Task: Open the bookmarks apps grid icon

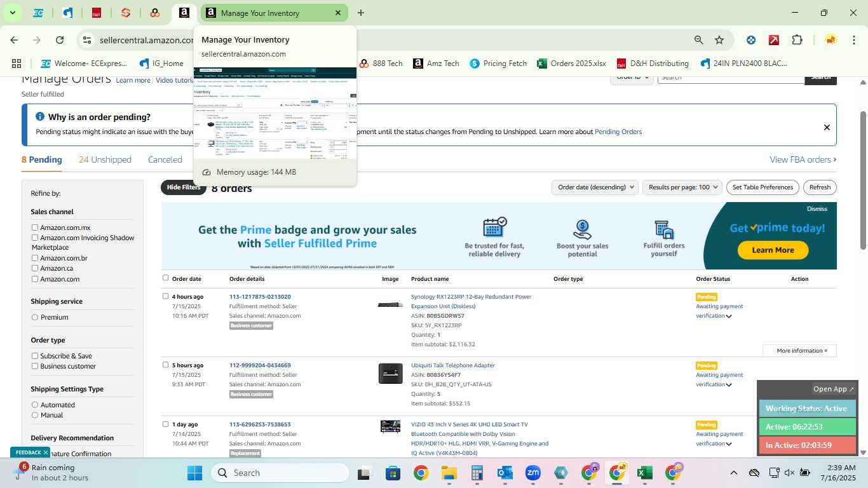Action: [x=17, y=64]
